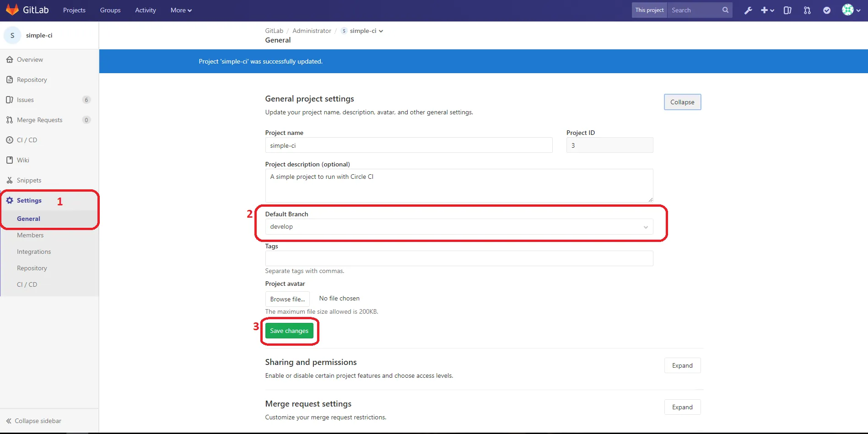Click the Issues icon in the top bar
The height and width of the screenshot is (434, 868).
tap(787, 10)
